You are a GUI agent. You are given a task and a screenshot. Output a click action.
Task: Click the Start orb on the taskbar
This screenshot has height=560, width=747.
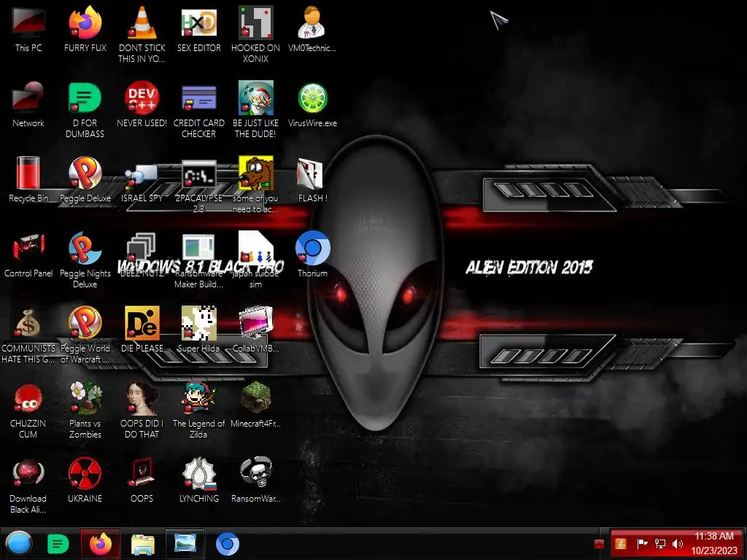coord(19,543)
